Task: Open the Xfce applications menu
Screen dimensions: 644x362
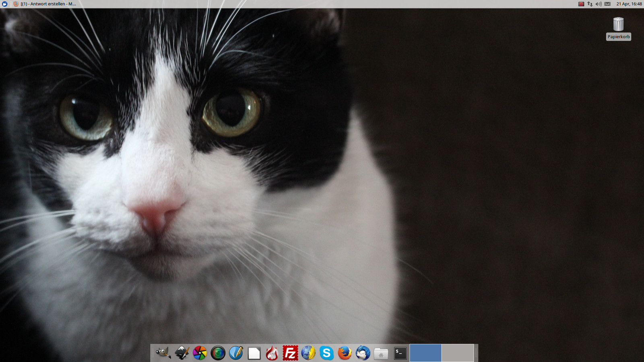Action: (x=5, y=4)
